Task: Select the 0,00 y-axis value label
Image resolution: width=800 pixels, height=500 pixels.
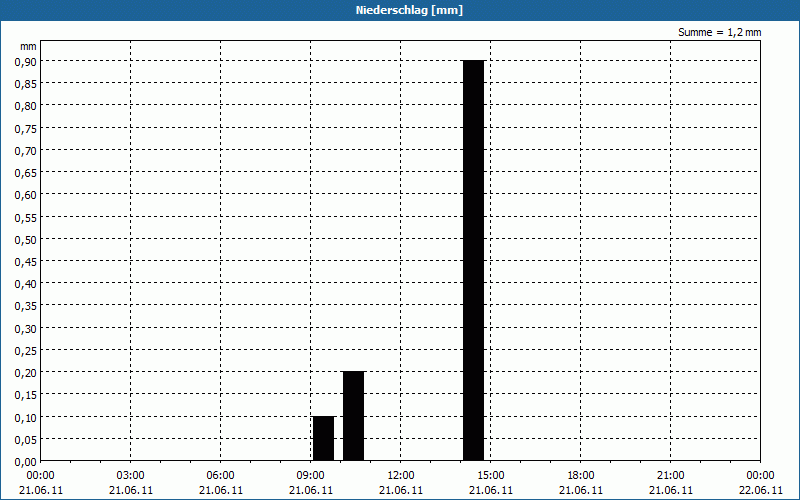Action: 25,461
